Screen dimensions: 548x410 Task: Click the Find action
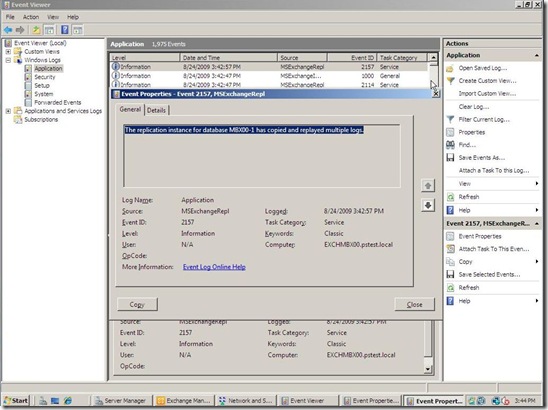467,145
